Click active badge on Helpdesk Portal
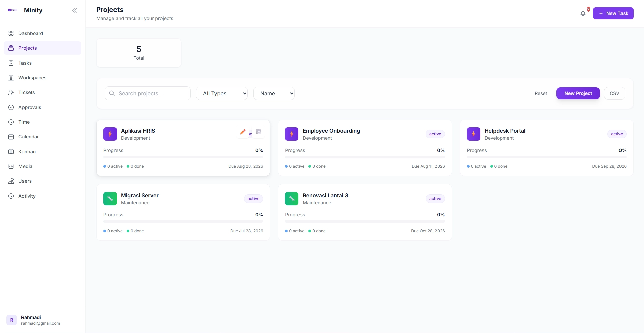 click(617, 134)
